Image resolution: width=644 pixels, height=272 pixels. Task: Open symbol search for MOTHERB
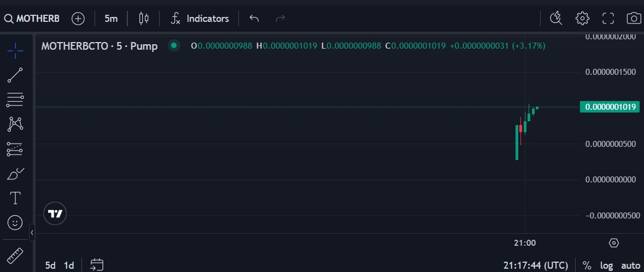tap(32, 19)
